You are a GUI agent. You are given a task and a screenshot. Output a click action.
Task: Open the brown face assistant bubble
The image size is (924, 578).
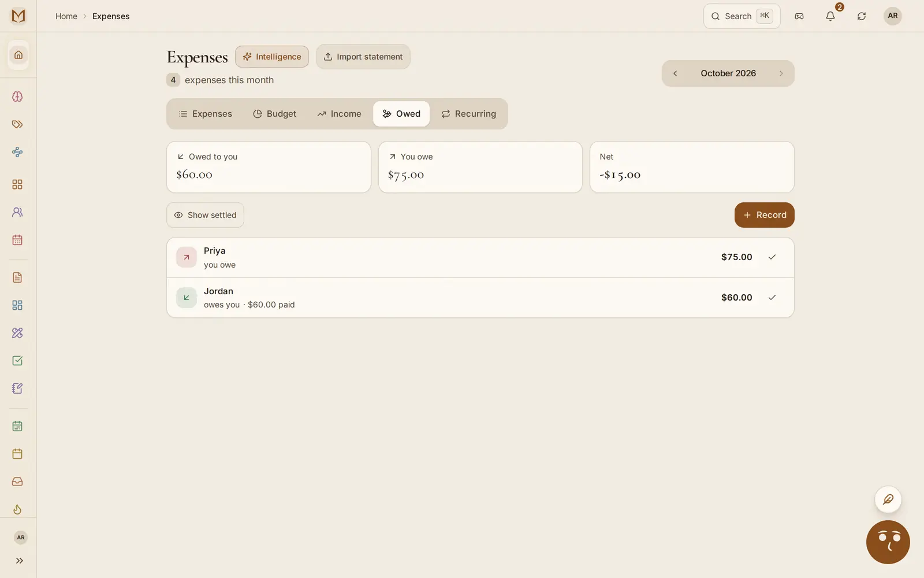click(x=888, y=542)
